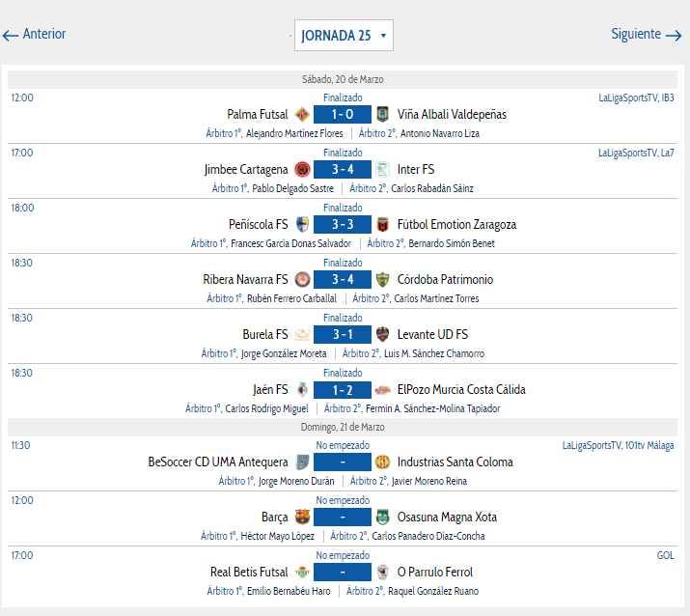Click the Peñíscola FS crest icon
690x616 pixels.
click(x=302, y=225)
